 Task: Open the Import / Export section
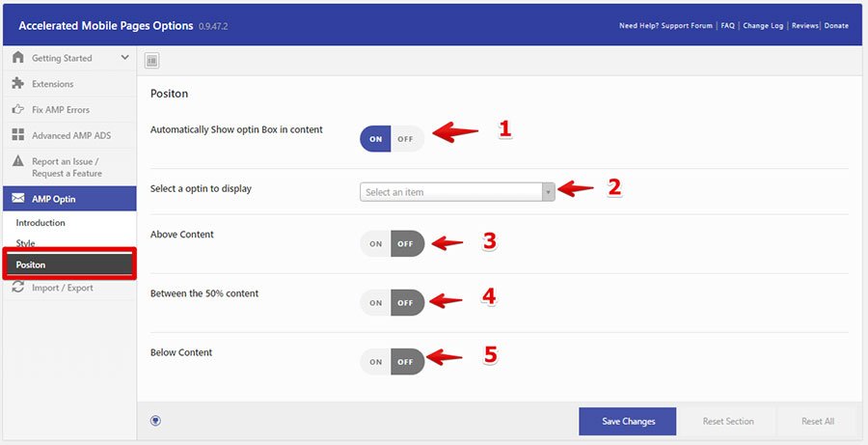pos(69,288)
